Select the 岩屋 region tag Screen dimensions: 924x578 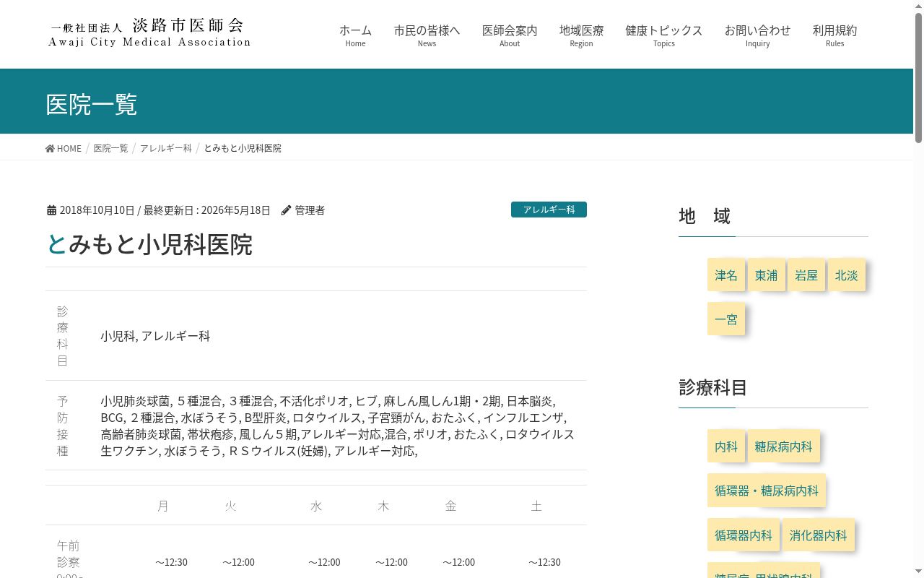tap(806, 275)
